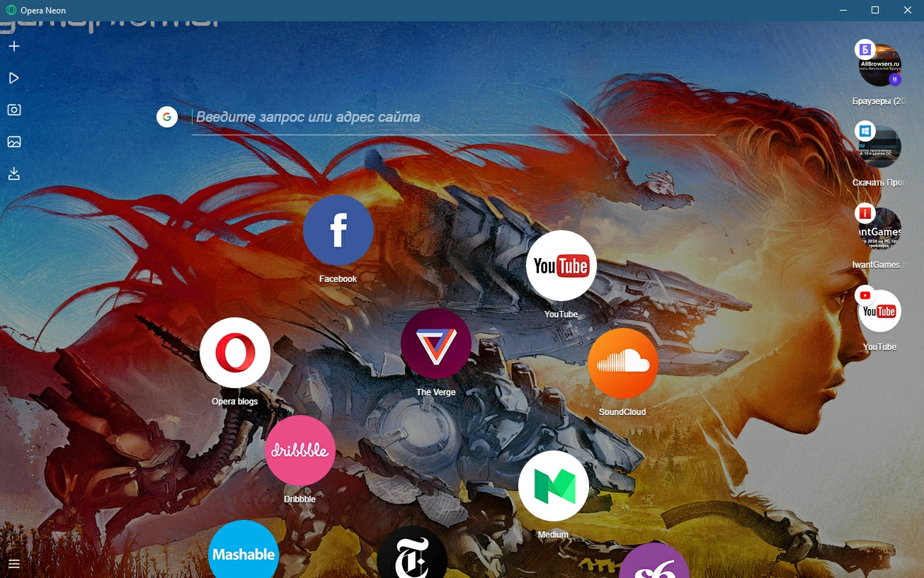Open the Medium speed dial bubble

pos(554,486)
